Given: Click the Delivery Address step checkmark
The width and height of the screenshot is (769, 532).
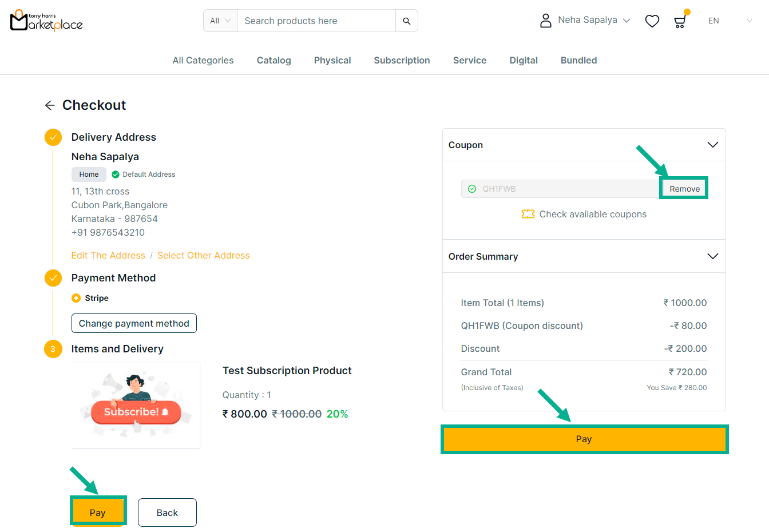Looking at the screenshot, I should pos(53,137).
